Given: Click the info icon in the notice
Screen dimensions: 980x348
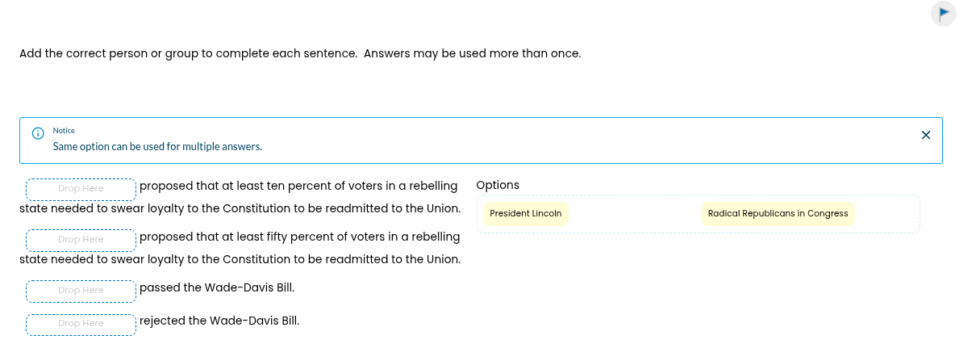Looking at the screenshot, I should point(37,134).
